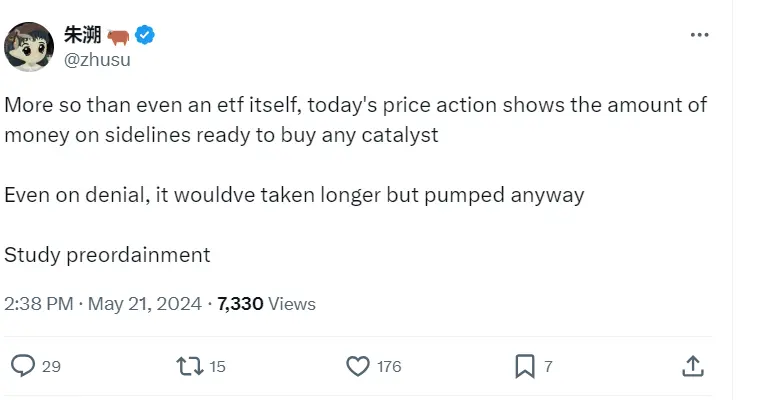The image size is (759, 400).
Task: Click the reply speech bubble icon
Action: [21, 366]
